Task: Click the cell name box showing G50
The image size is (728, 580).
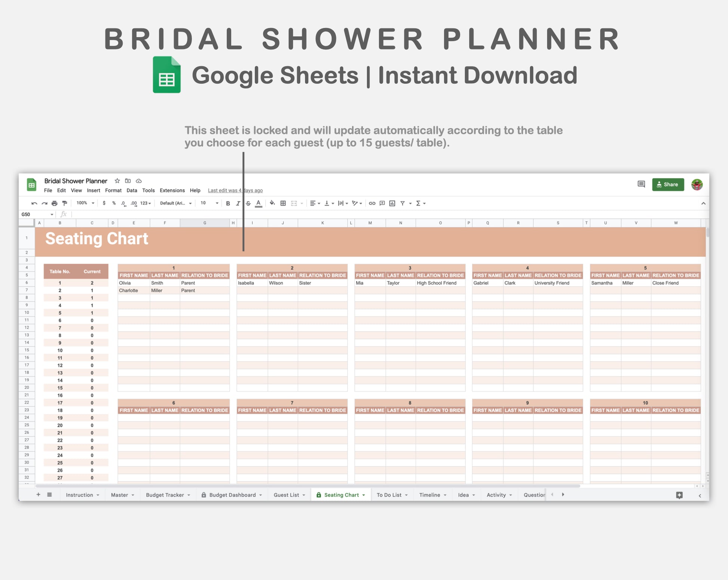Action: coord(36,214)
